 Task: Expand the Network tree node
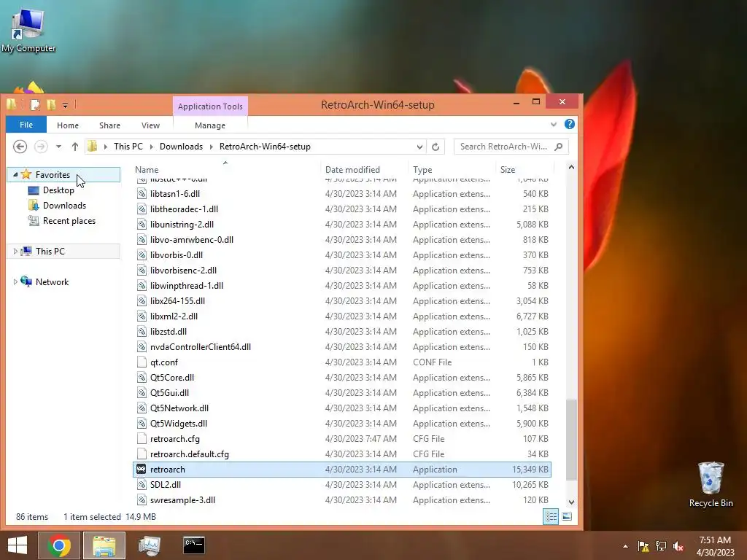[x=15, y=282]
